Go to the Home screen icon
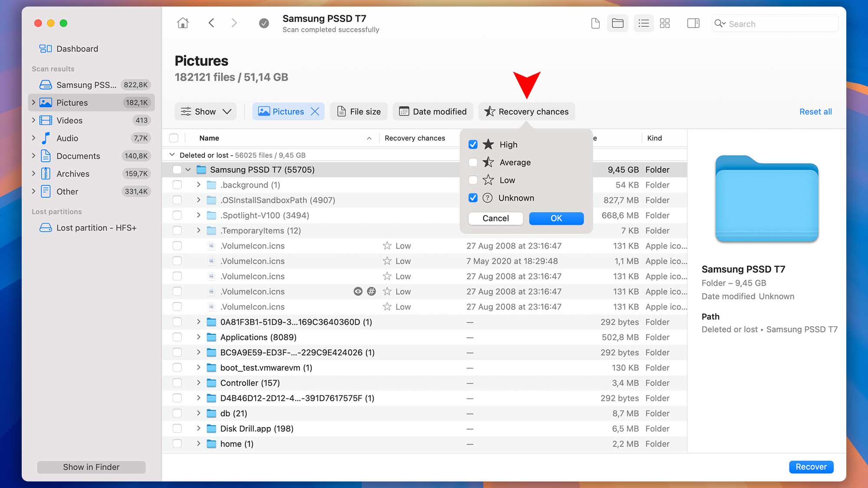The height and width of the screenshot is (488, 868). [183, 23]
